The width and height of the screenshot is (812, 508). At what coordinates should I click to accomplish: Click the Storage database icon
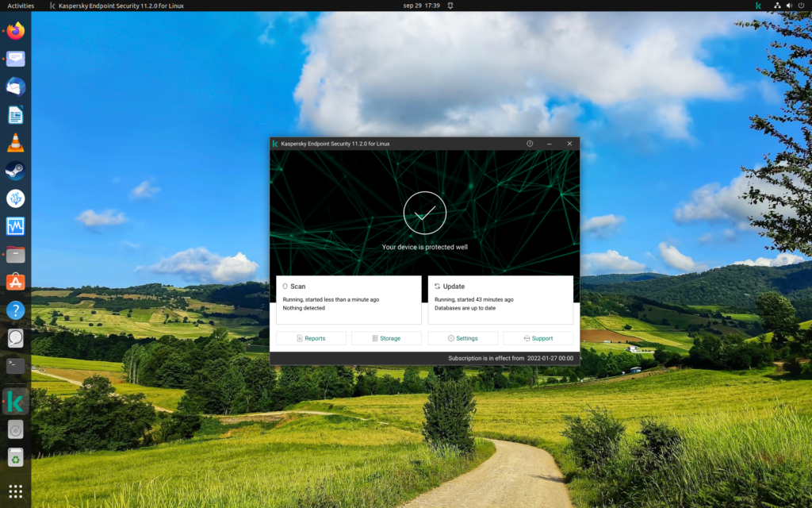coord(374,338)
